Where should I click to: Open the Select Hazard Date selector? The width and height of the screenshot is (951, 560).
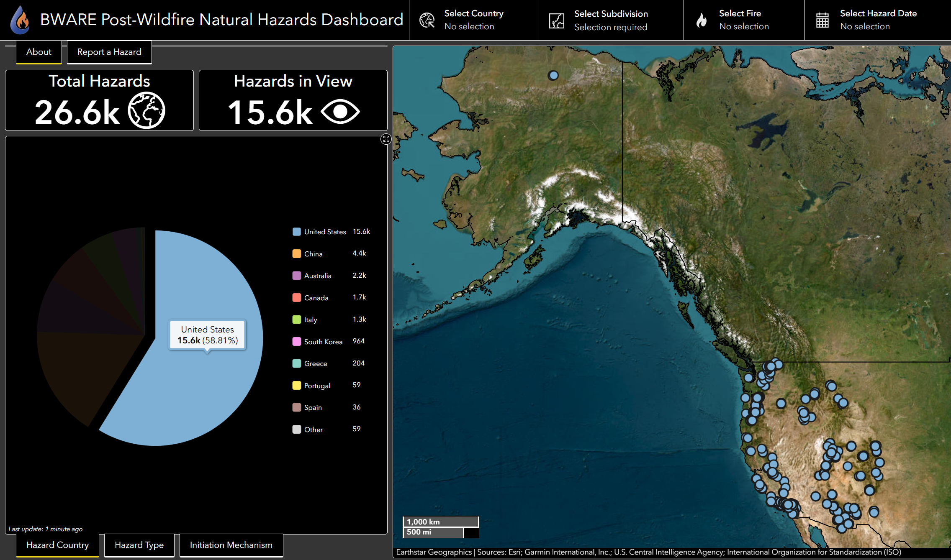coord(878,20)
